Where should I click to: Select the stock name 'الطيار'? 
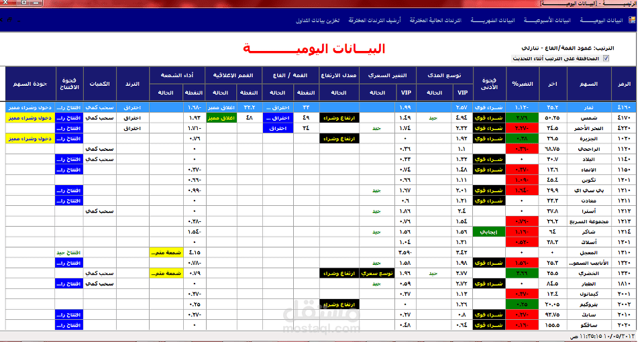pos(589,284)
